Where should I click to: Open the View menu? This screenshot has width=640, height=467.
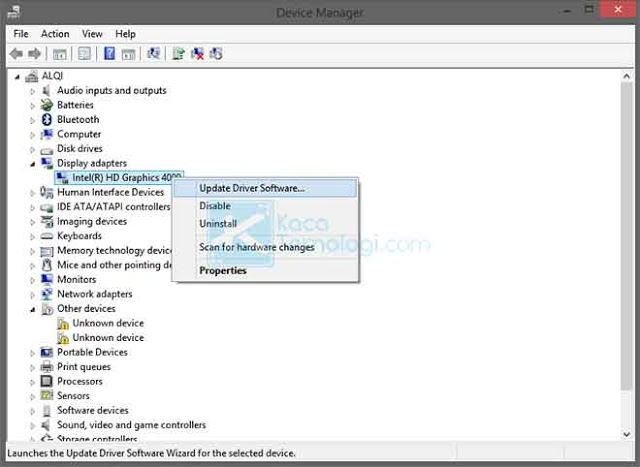(x=92, y=34)
